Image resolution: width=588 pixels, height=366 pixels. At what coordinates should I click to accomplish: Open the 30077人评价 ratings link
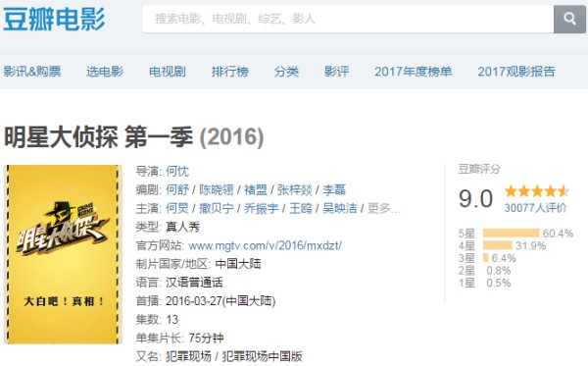click(535, 208)
